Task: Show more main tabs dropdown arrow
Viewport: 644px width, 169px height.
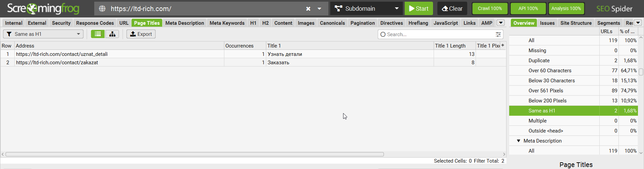Action: click(500, 23)
